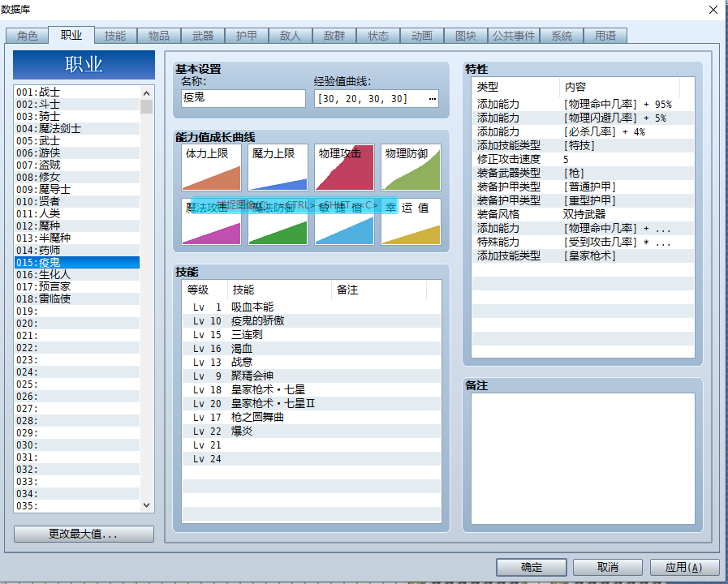Select the Lv 17 枪之圆舞曲 skill row

tap(312, 418)
